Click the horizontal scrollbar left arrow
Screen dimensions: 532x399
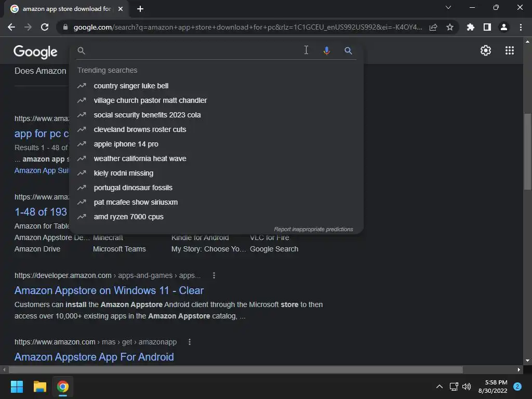(4, 369)
